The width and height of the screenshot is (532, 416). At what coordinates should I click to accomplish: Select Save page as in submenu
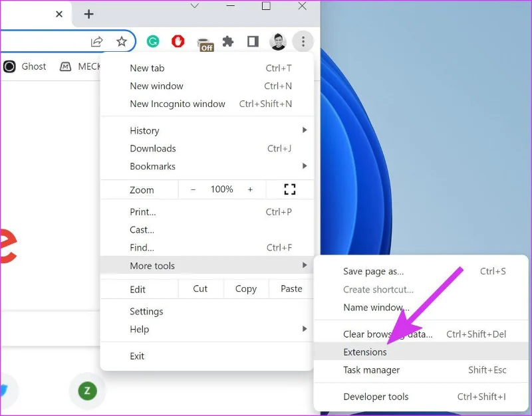421,271
